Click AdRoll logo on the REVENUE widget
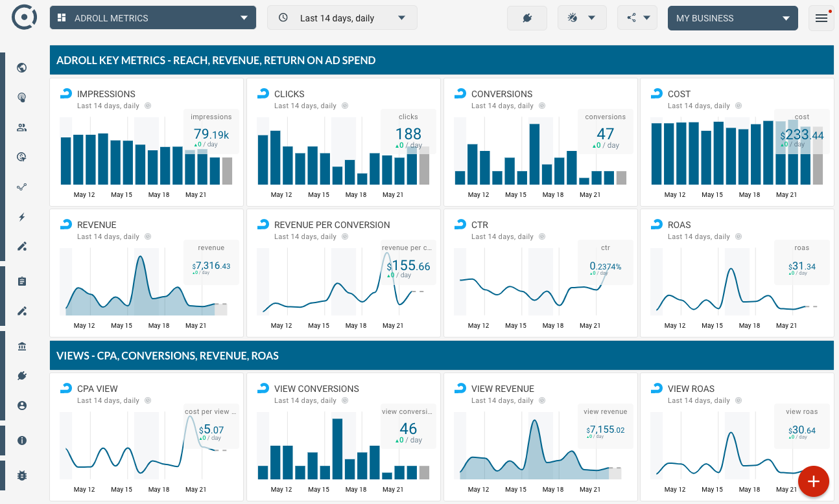 click(66, 224)
